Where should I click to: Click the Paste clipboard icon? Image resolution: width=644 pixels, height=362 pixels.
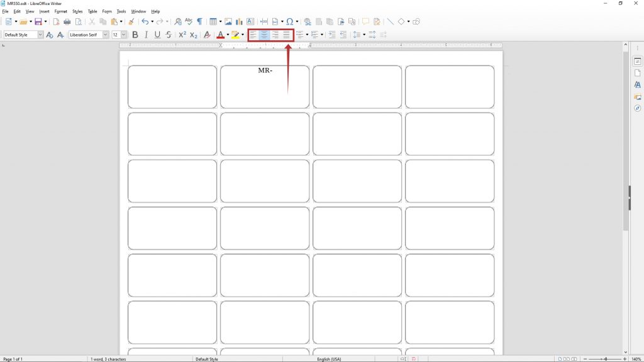[x=114, y=22]
